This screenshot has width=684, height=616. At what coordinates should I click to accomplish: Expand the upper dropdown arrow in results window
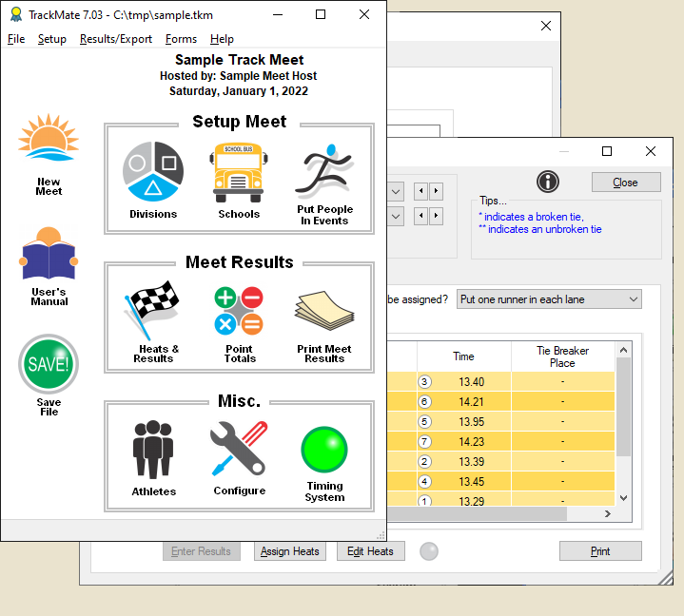tap(396, 191)
